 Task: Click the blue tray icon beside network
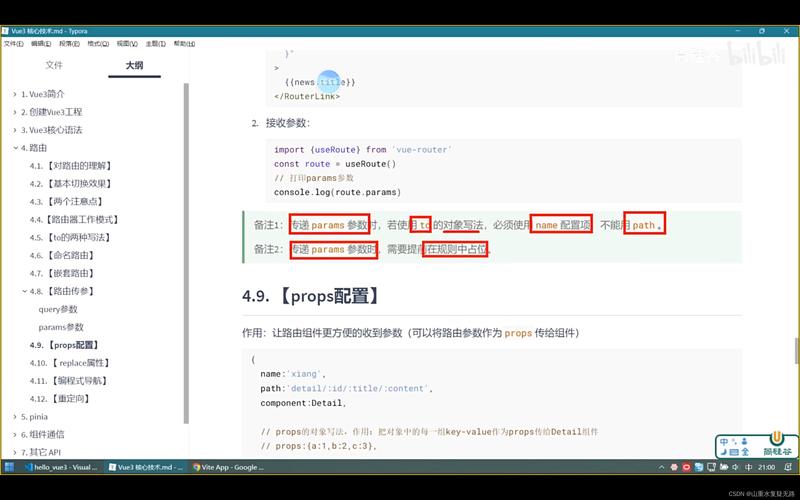pyautogui.click(x=698, y=467)
